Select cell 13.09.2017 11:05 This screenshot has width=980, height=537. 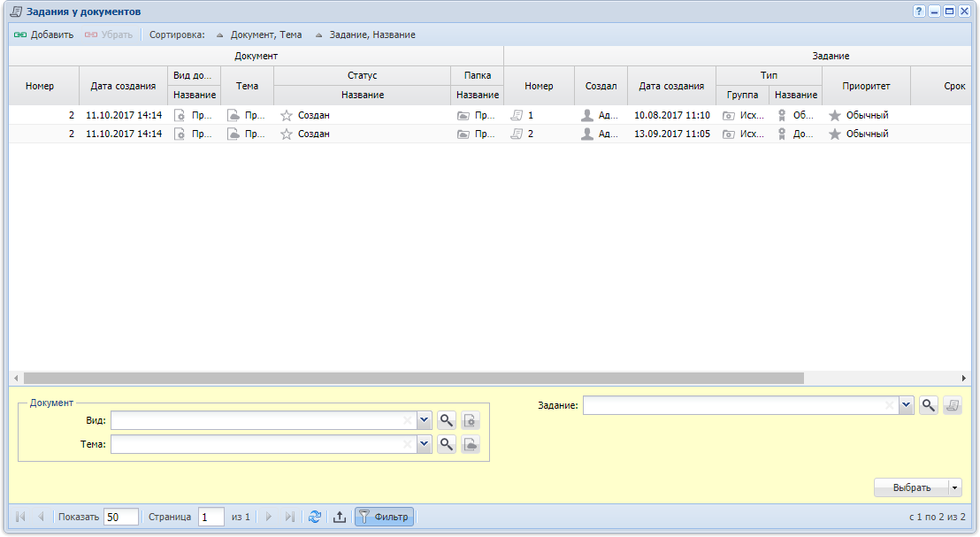coord(672,134)
